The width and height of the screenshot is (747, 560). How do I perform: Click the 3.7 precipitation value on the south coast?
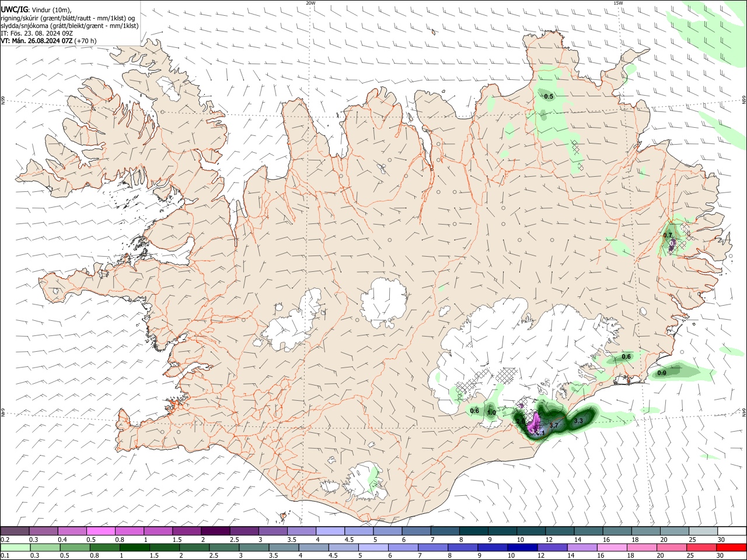tap(554, 426)
